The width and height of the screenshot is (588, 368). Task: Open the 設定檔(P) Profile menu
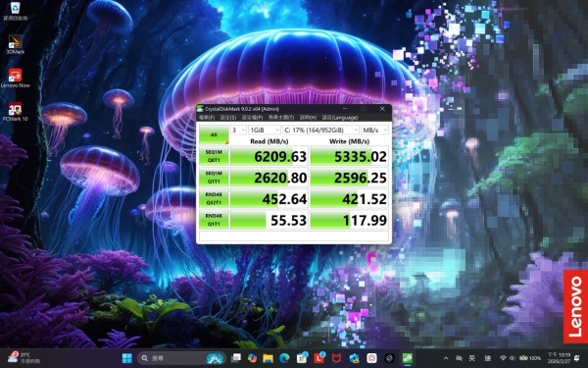pos(253,118)
